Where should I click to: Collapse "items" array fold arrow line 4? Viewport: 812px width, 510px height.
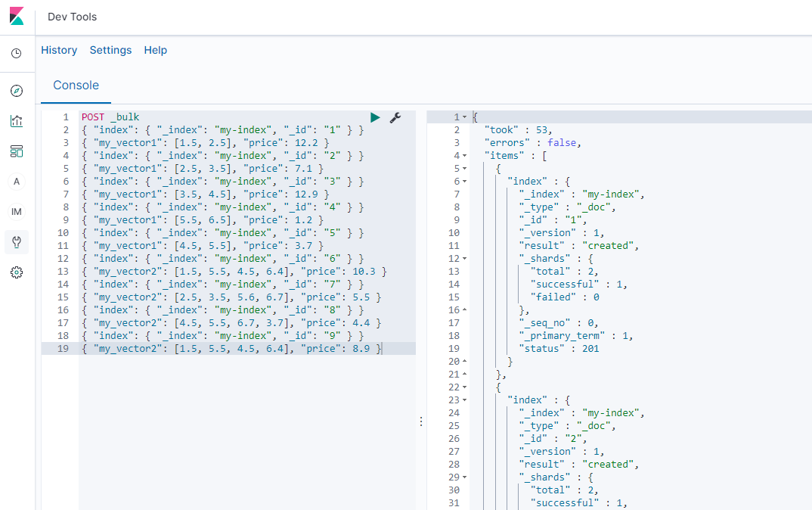464,155
